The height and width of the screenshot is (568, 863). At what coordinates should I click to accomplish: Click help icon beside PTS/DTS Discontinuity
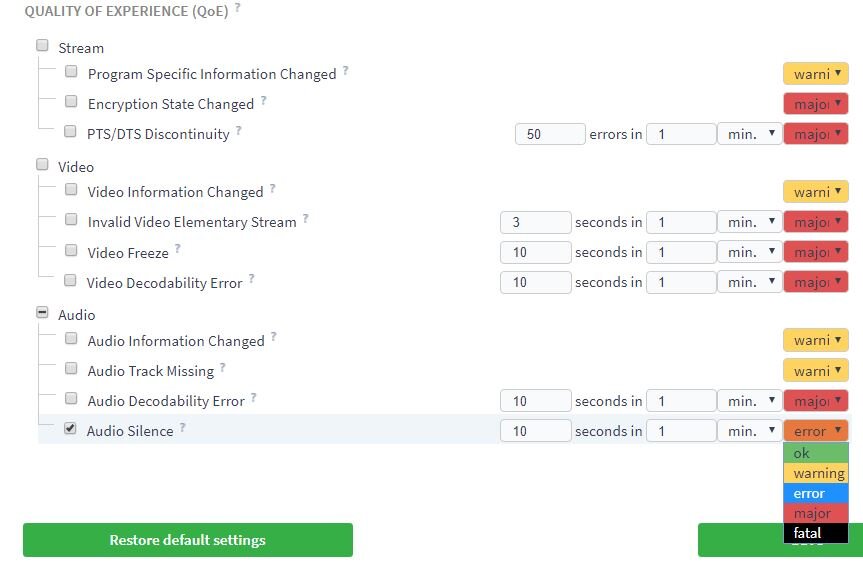(239, 131)
